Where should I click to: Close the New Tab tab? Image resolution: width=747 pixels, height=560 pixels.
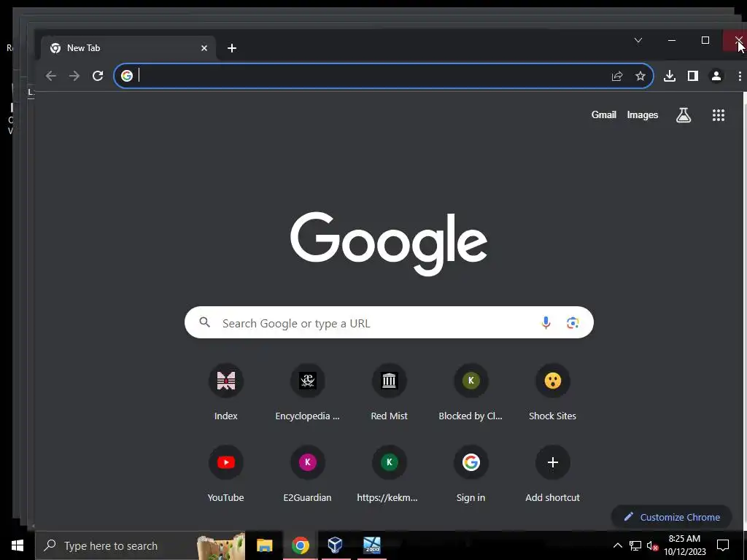tap(204, 48)
